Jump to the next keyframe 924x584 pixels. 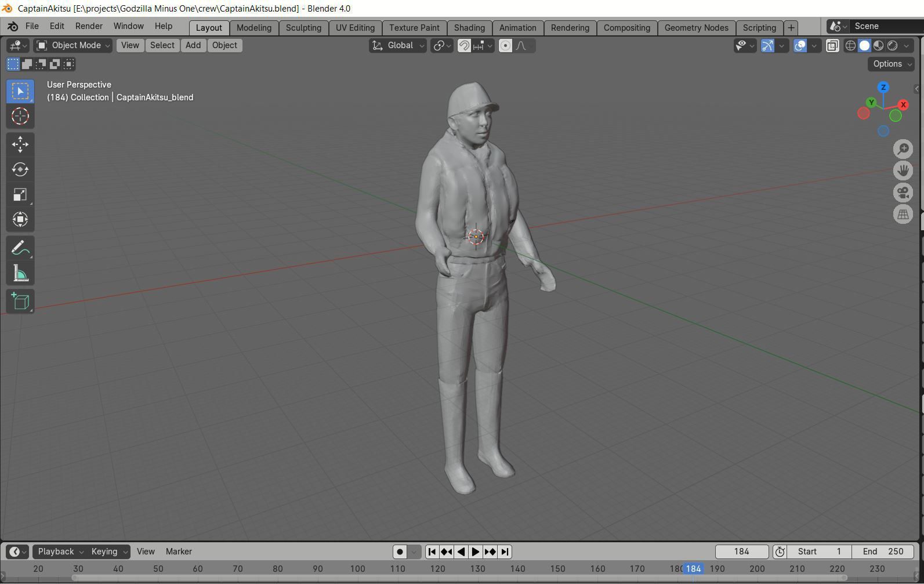pos(490,552)
